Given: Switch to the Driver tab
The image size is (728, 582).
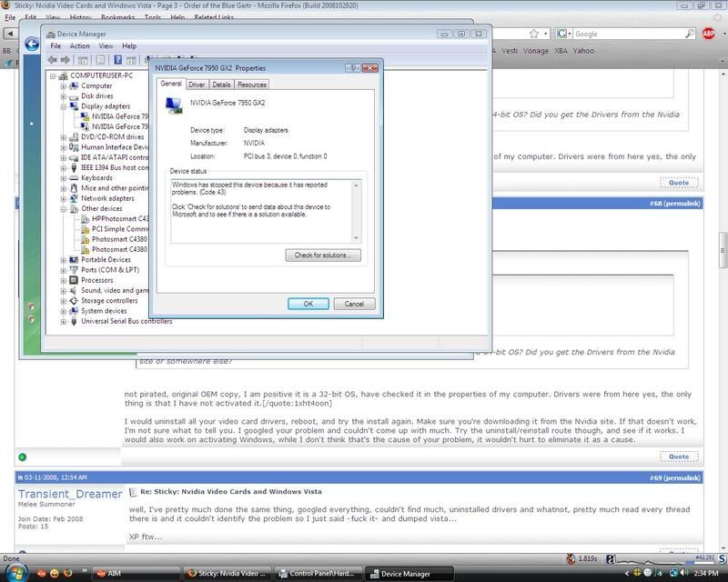Looking at the screenshot, I should click(197, 85).
